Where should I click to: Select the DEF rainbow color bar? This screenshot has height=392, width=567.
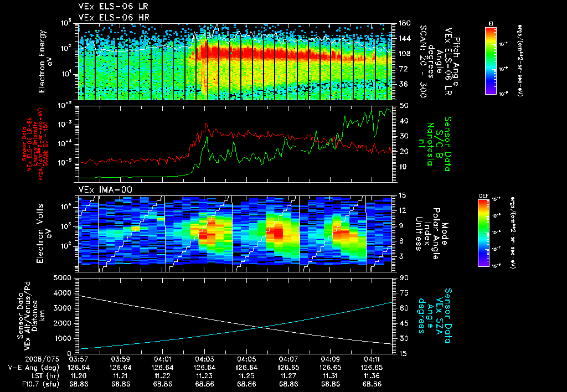(483, 233)
